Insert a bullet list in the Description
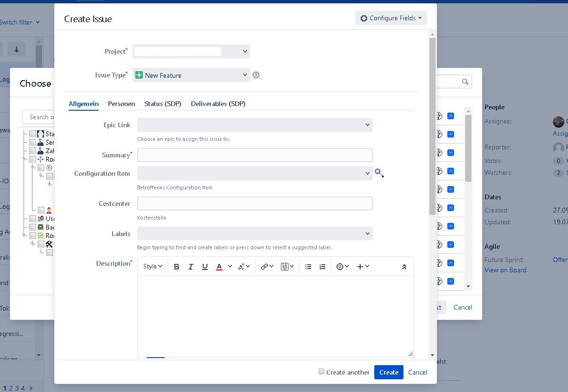The height and width of the screenshot is (392, 568). pos(308,267)
